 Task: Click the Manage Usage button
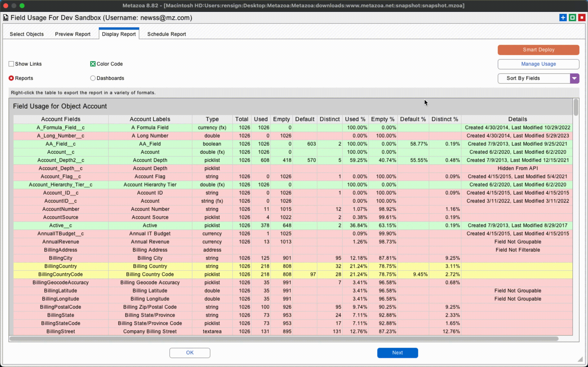coord(538,64)
